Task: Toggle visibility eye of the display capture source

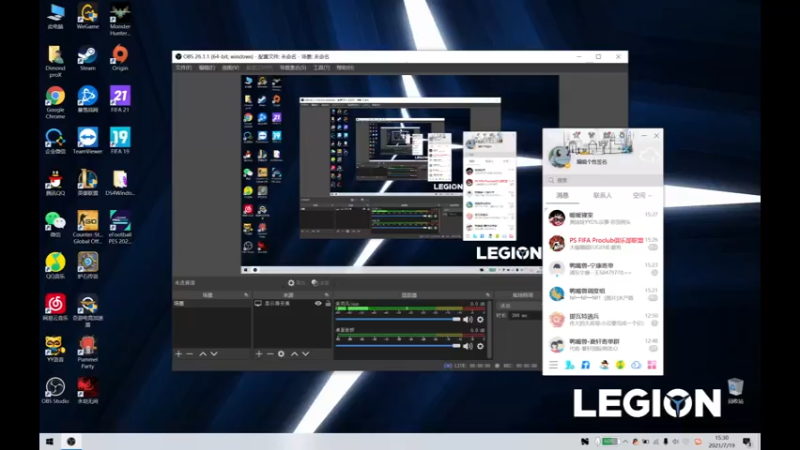Action: 318,303
